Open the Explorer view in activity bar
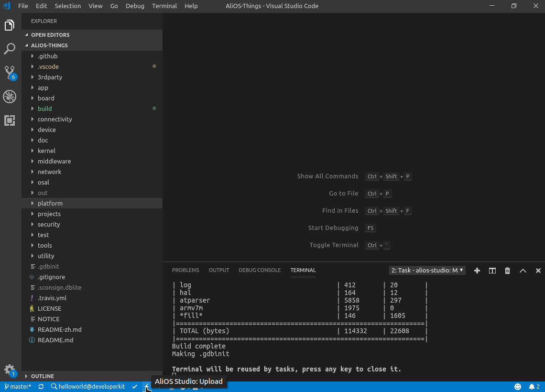The image size is (545, 392). pyautogui.click(x=10, y=25)
